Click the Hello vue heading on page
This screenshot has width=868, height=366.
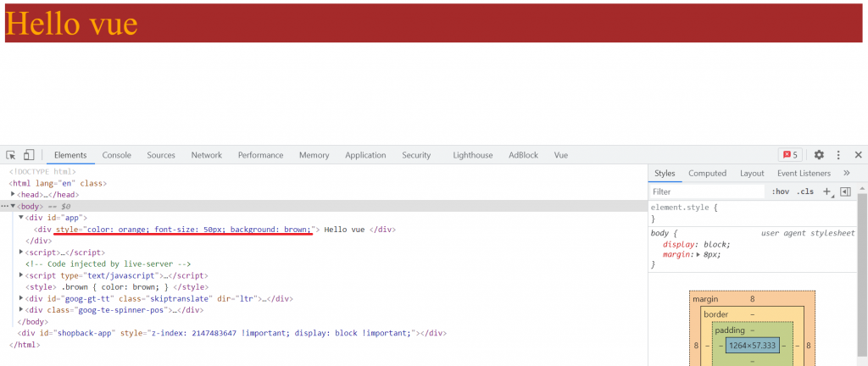71,23
